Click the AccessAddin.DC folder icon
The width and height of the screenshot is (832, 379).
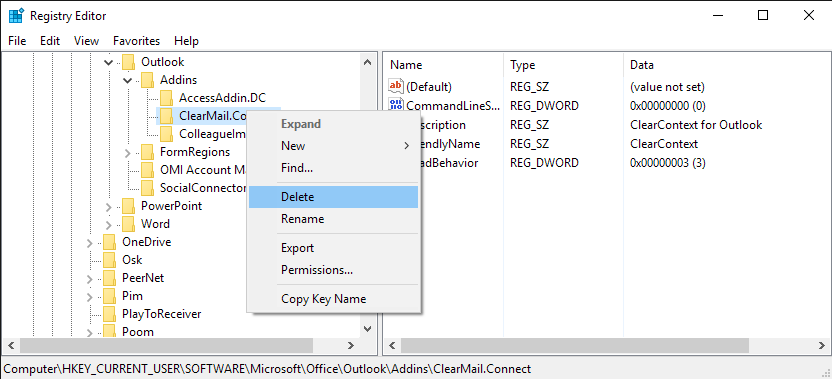click(x=167, y=98)
